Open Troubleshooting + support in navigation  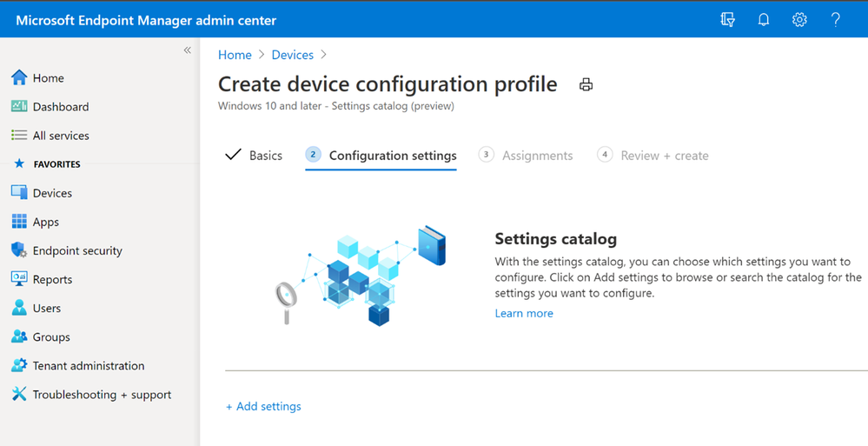pyautogui.click(x=100, y=395)
